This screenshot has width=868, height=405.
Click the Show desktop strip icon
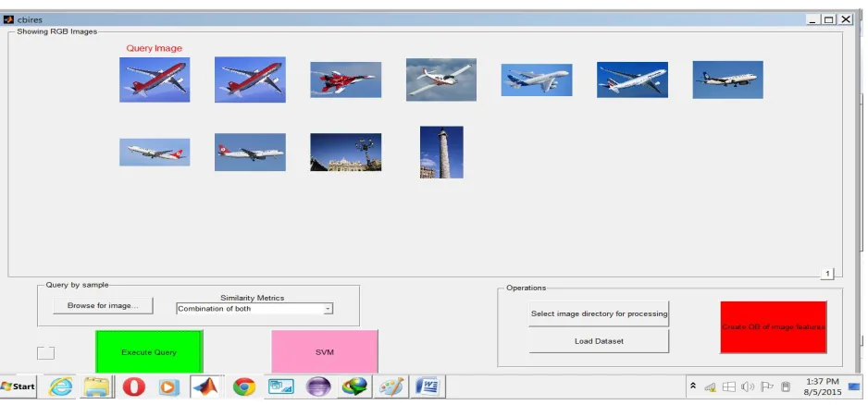coord(854,387)
